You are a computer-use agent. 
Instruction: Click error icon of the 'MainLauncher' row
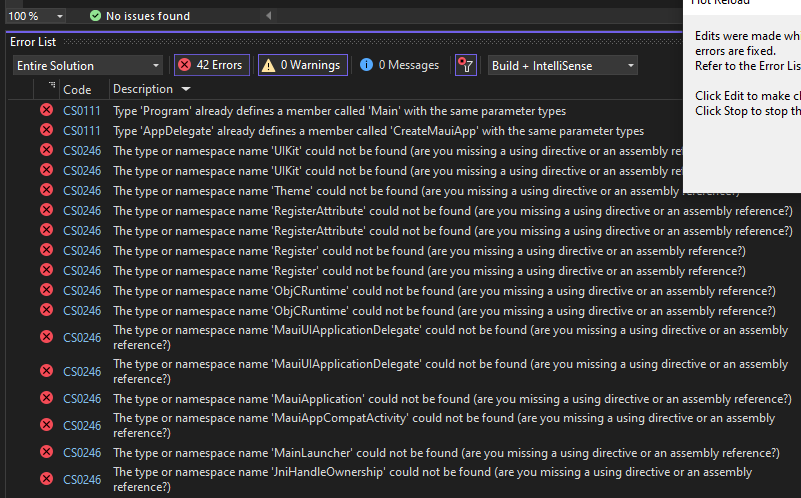click(46, 452)
